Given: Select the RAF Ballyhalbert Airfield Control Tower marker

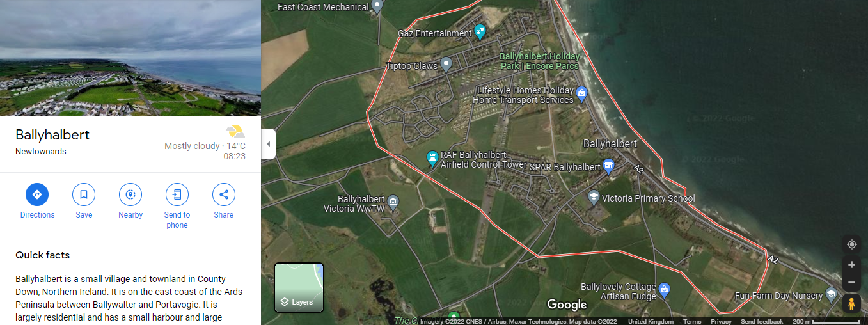Looking at the screenshot, I should pos(432,157).
